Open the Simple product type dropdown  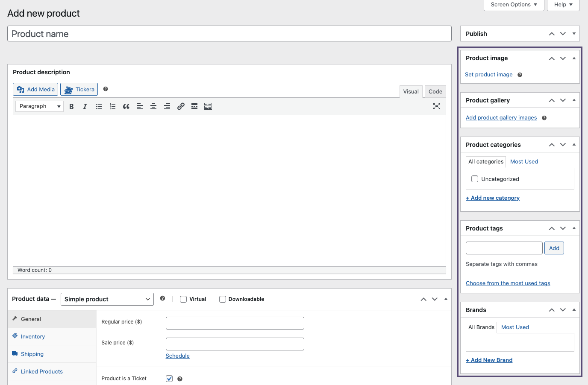coord(107,299)
